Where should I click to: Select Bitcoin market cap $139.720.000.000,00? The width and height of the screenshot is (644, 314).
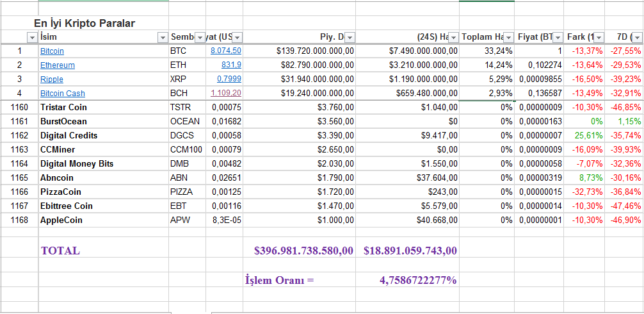[x=300, y=51]
